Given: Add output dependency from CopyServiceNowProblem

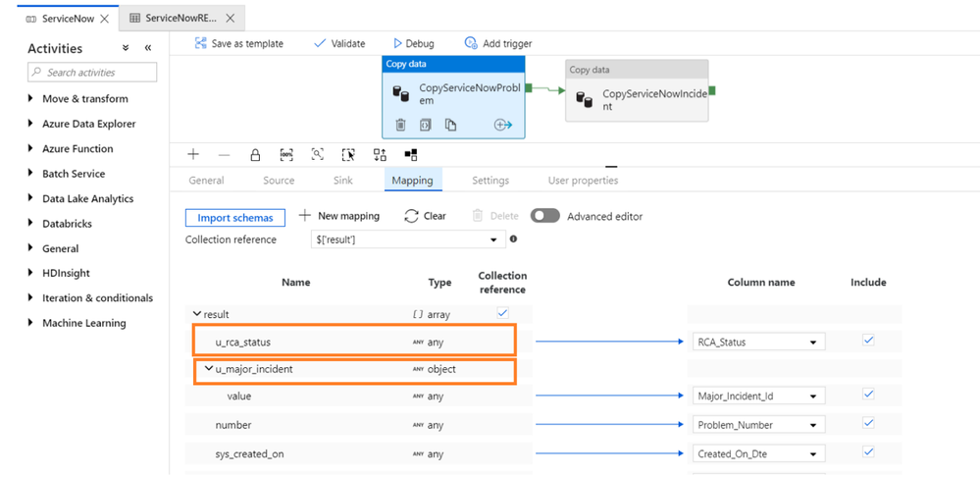Looking at the screenshot, I should point(503,125).
